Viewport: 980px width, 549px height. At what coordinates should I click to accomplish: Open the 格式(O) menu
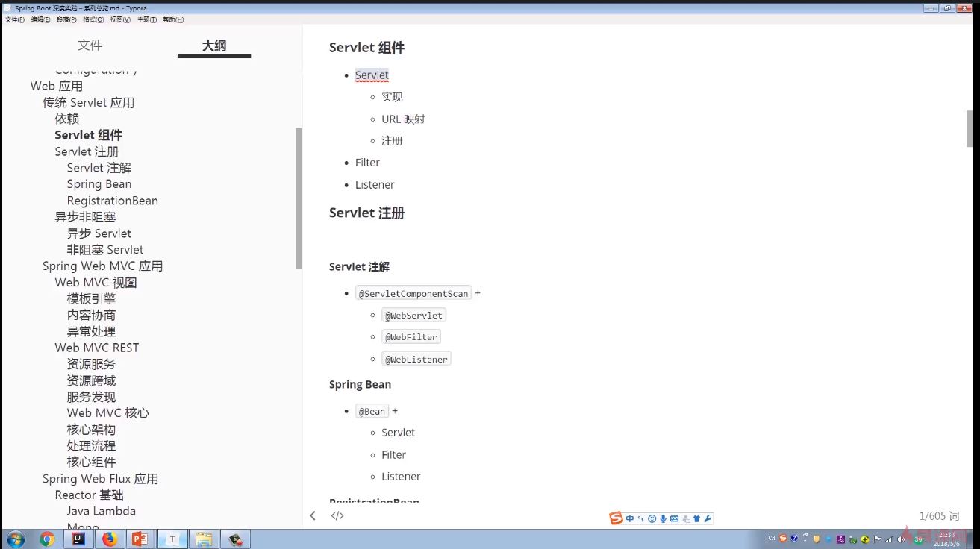93,19
